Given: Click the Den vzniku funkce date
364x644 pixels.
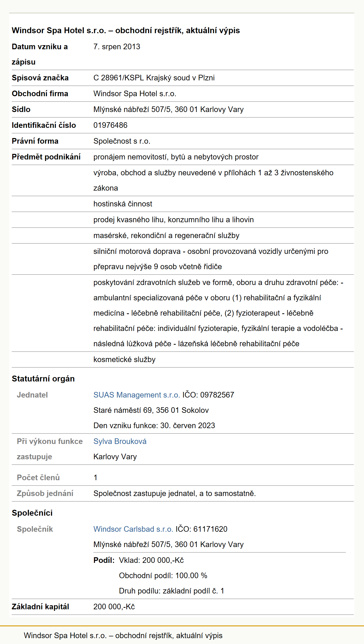Looking at the screenshot, I should pyautogui.click(x=154, y=425).
